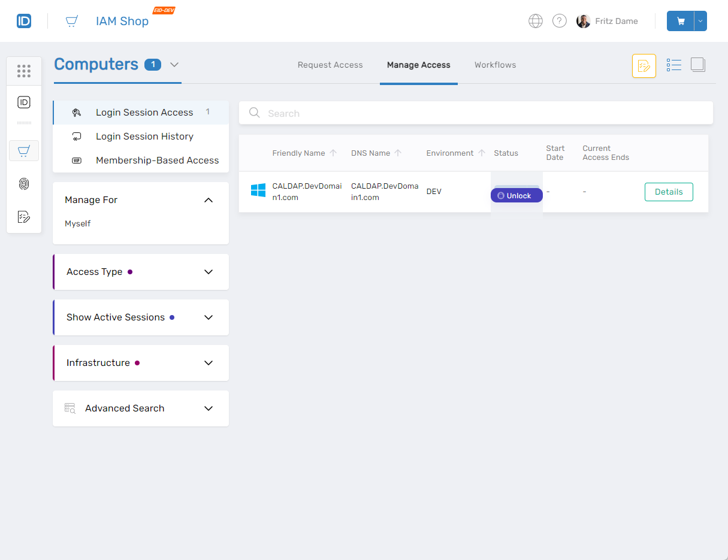Screen dimensions: 728x560
Task: Open the apps grid menu
Action: click(24, 71)
